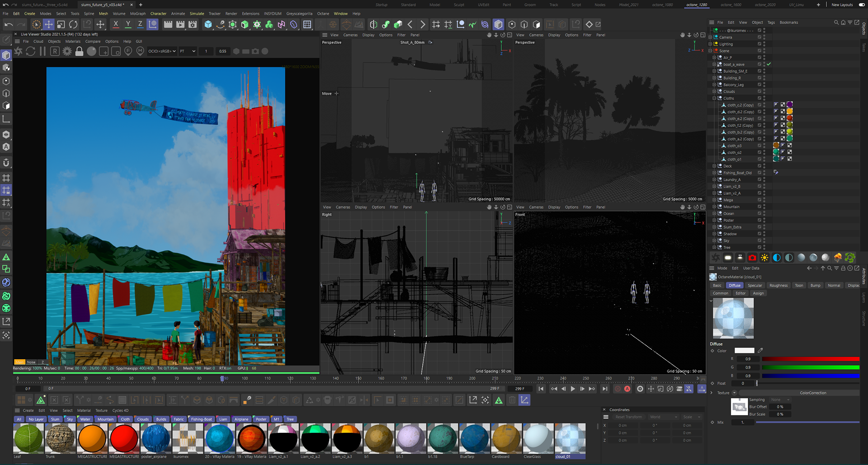
Task: Go to the start of the animation
Action: click(x=541, y=389)
